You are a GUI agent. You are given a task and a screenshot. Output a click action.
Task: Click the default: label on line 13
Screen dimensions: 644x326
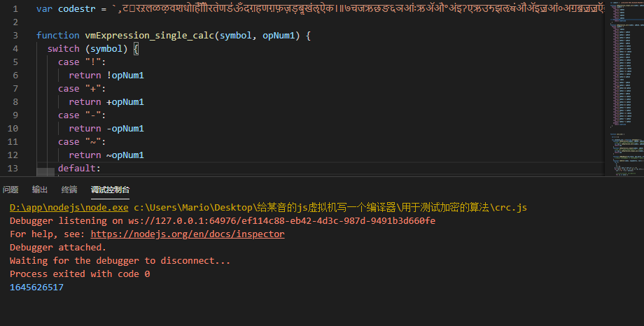coord(79,169)
